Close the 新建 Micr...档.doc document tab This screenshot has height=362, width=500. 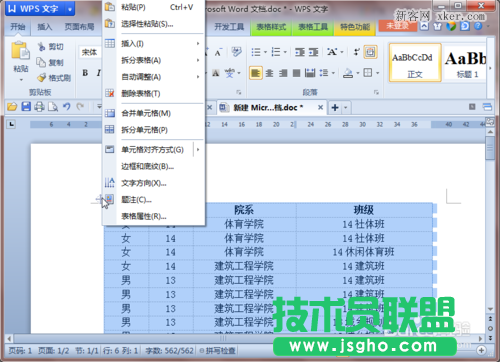(320, 107)
